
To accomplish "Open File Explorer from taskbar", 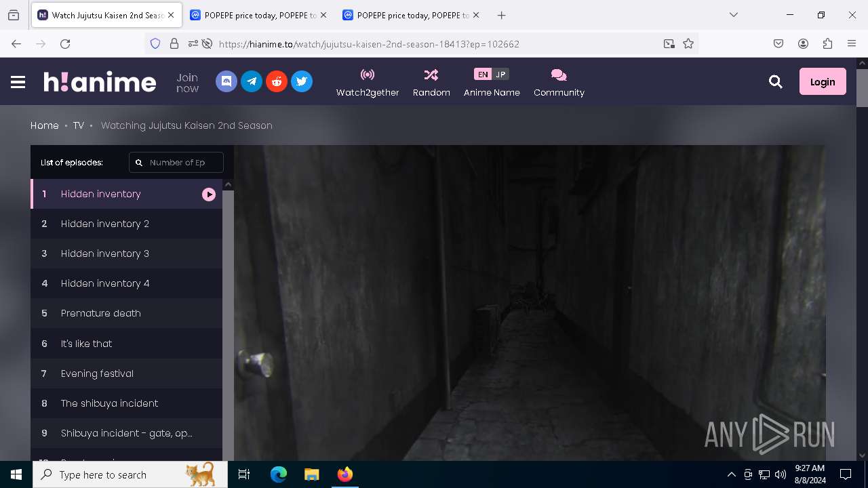I will [x=311, y=474].
